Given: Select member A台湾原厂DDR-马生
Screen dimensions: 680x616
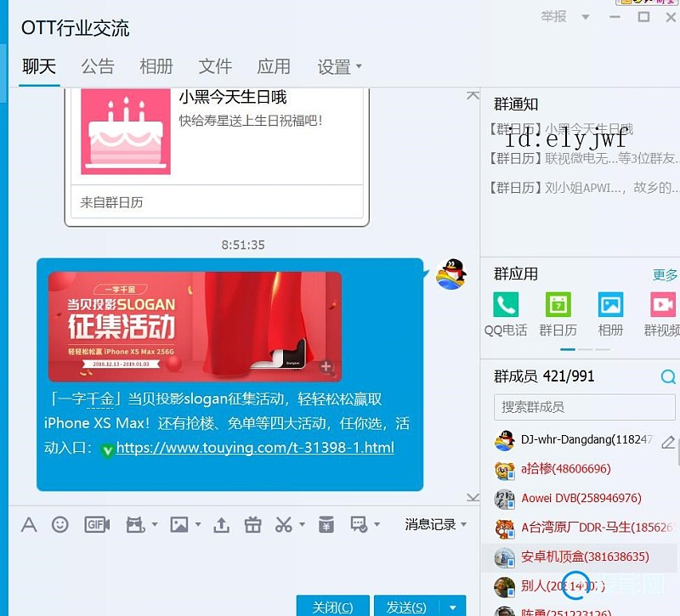Looking at the screenshot, I should click(580, 528).
